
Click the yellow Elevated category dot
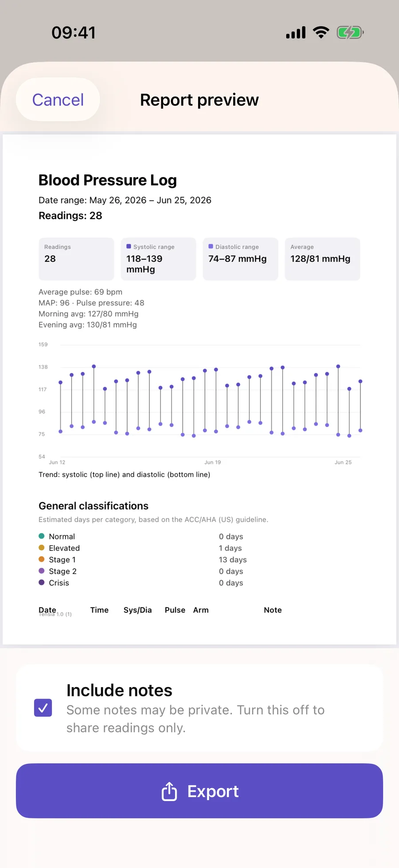point(41,547)
